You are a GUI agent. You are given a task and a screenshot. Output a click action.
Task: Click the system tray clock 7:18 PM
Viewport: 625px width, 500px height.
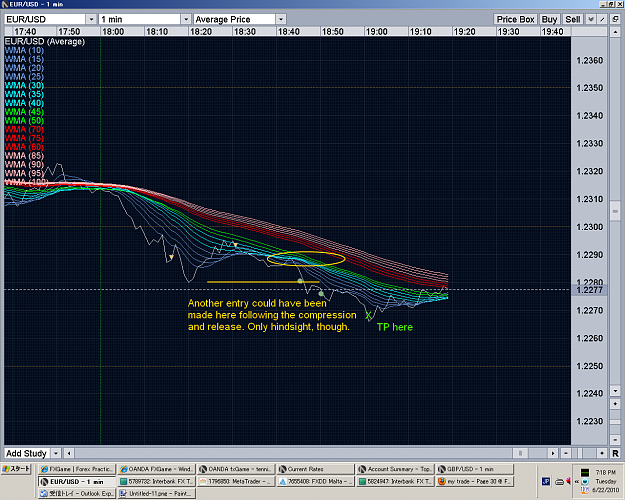606,472
